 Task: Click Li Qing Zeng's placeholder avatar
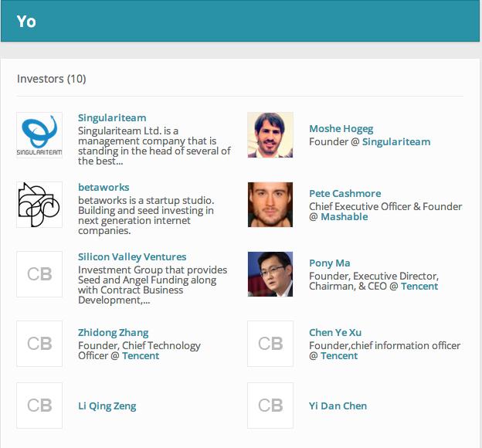pos(39,406)
